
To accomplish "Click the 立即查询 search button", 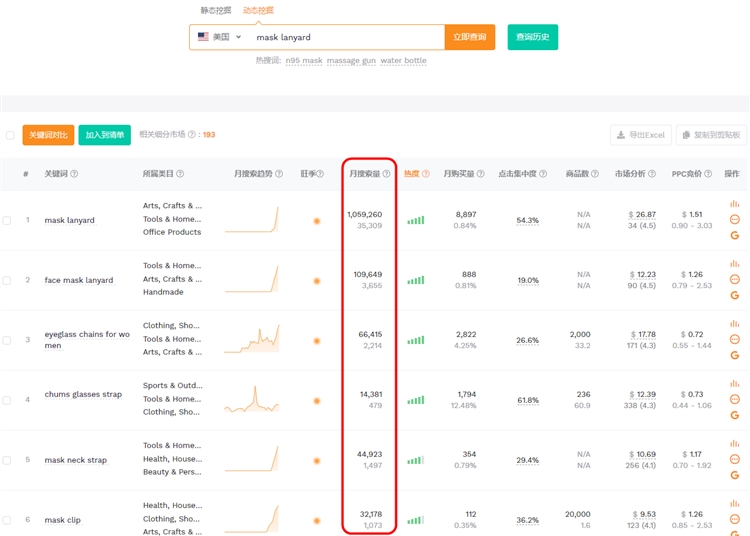I will click(469, 37).
